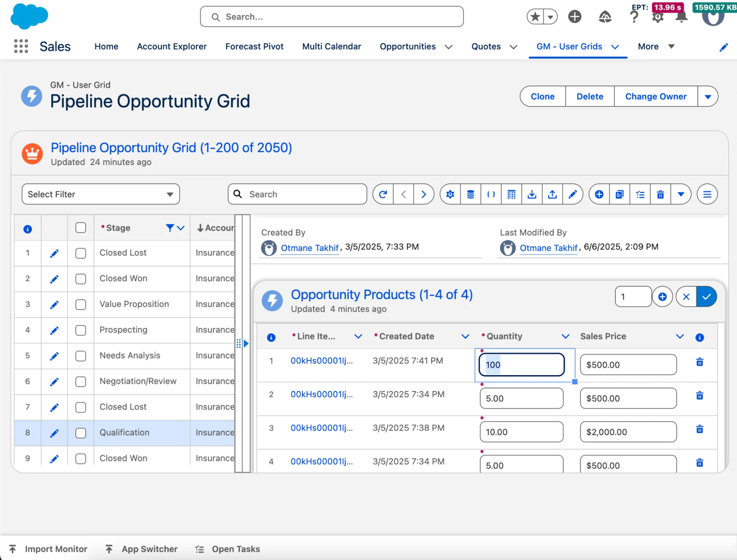Click the add new record plus icon
The height and width of the screenshot is (560, 737).
click(599, 194)
